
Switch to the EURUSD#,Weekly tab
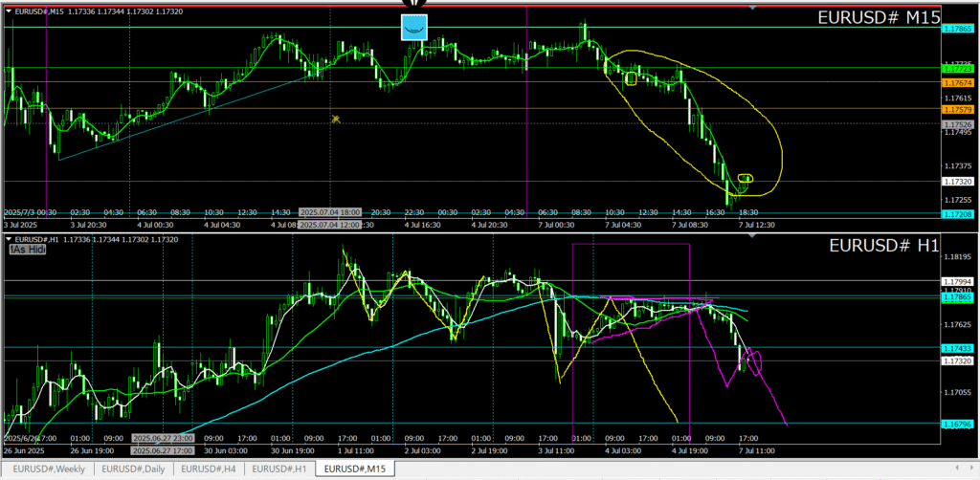click(47, 469)
